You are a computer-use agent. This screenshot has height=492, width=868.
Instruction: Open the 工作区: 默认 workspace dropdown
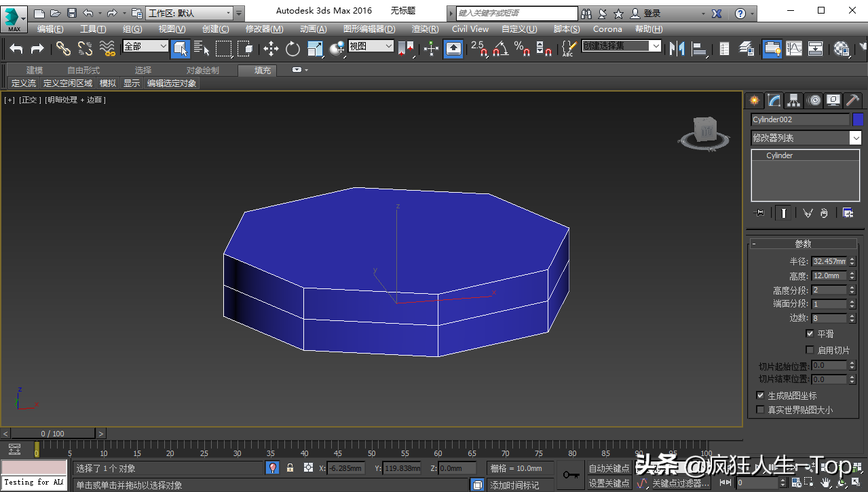pyautogui.click(x=189, y=13)
